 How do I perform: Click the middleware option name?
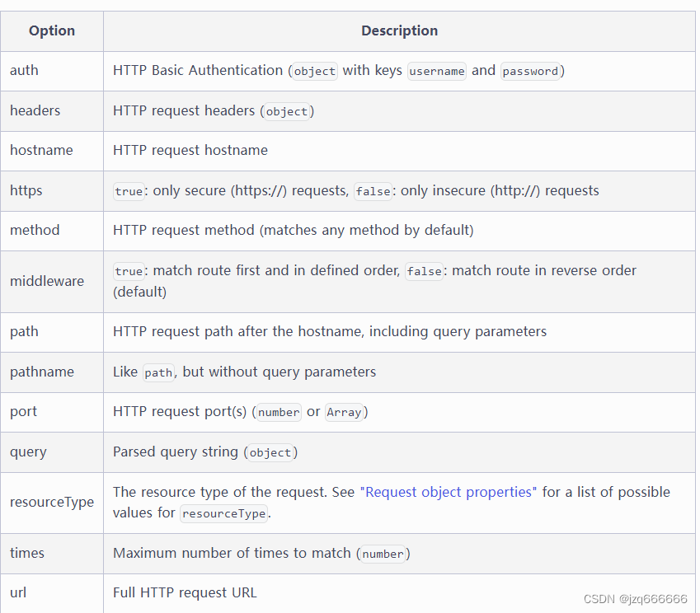47,281
